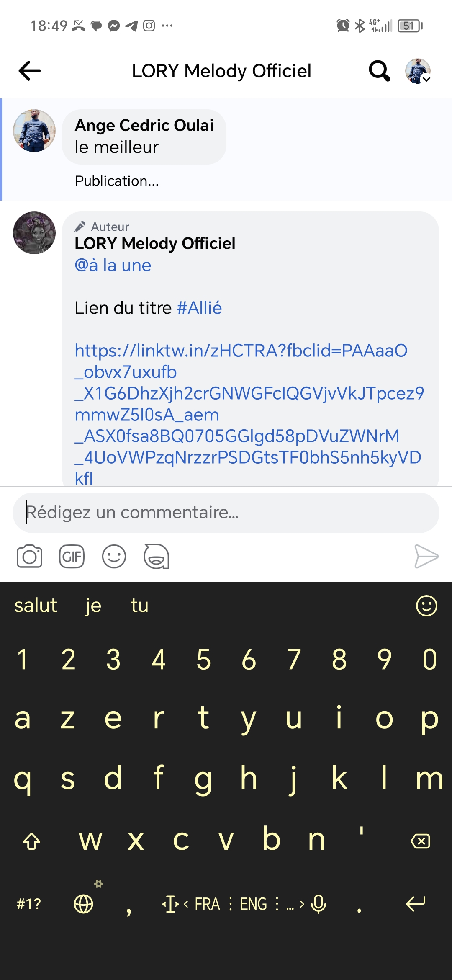
Task: Choose the "salut" word suggestion
Action: point(36,606)
